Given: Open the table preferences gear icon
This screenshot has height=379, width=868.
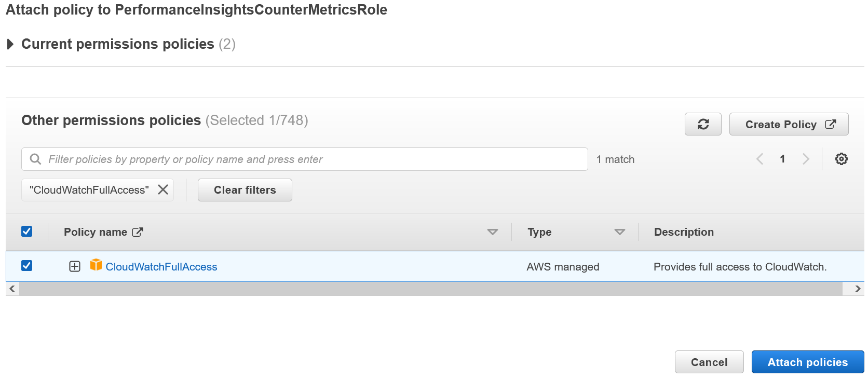Looking at the screenshot, I should pos(841,159).
